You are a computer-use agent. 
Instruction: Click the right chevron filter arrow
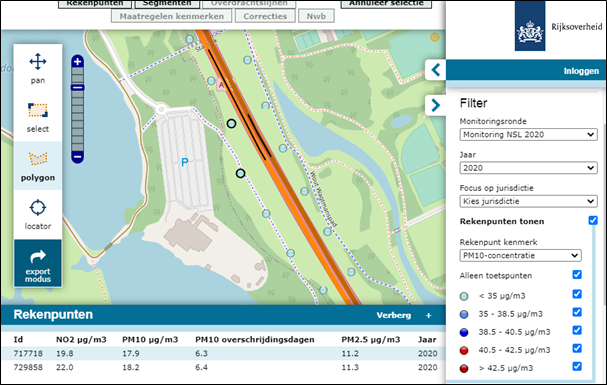(x=436, y=105)
